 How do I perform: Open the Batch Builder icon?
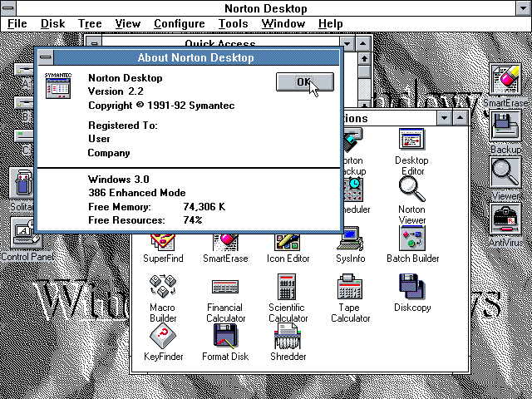tap(412, 246)
